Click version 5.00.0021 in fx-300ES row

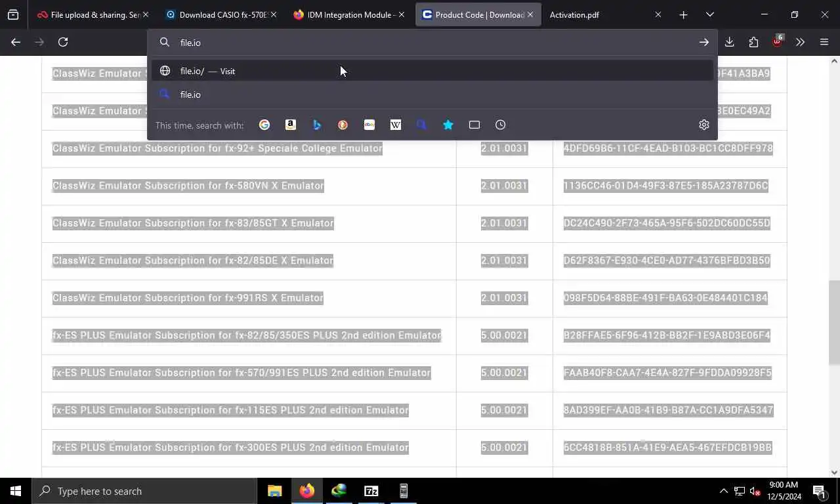[504, 448]
